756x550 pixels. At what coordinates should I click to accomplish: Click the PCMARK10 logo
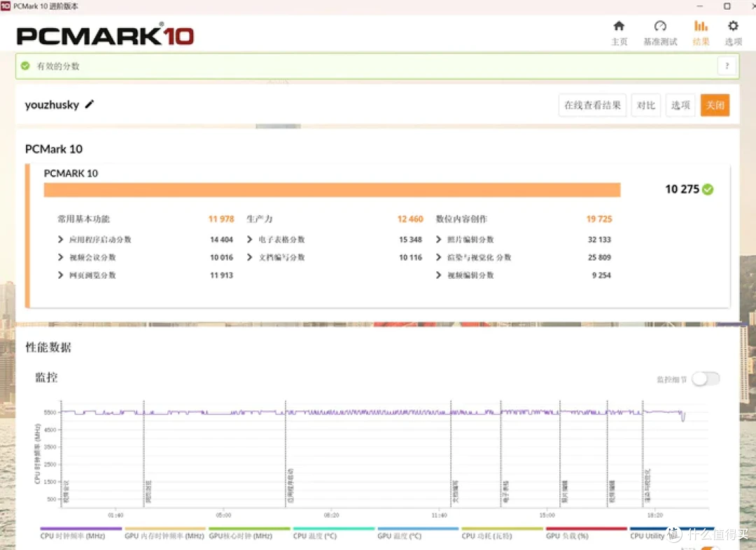(x=105, y=35)
